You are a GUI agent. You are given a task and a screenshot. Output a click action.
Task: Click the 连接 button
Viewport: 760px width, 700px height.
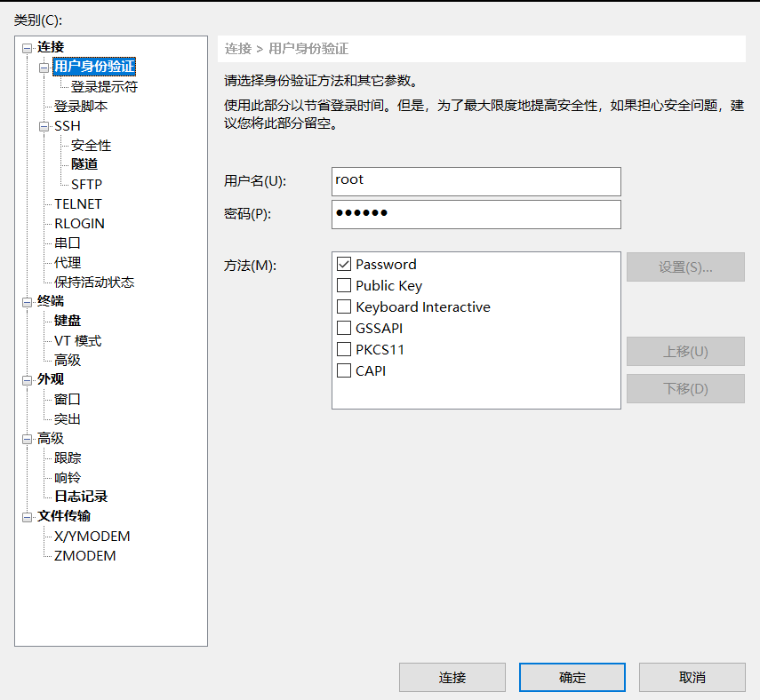pos(452,677)
